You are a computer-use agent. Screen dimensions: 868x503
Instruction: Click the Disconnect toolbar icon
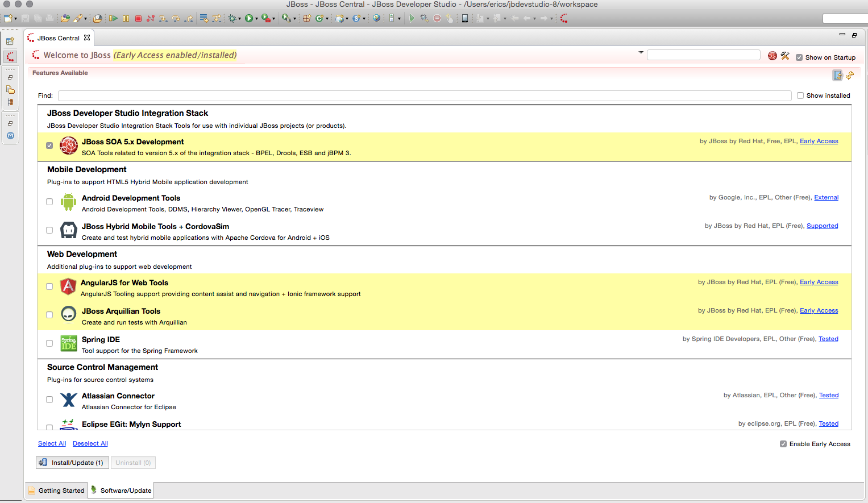[x=151, y=18]
